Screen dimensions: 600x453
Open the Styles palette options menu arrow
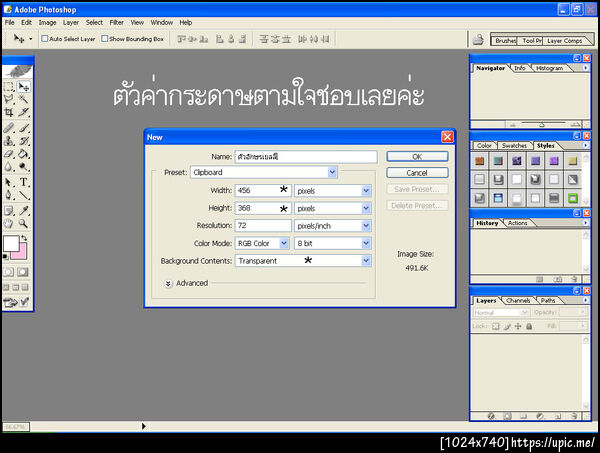[x=585, y=145]
